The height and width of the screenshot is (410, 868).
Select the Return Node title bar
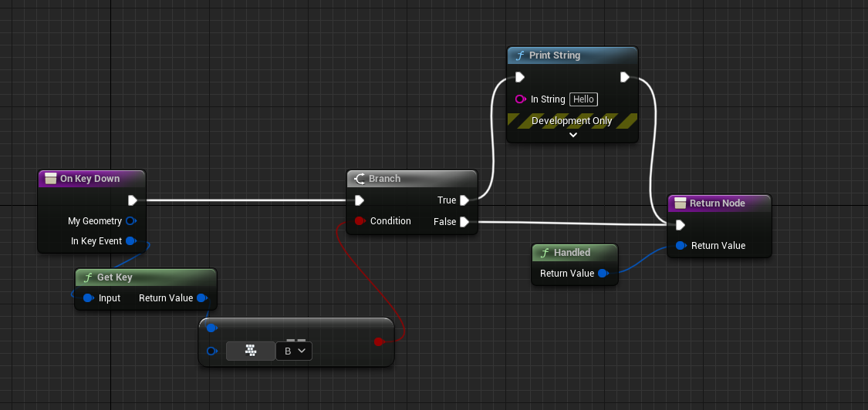(x=718, y=203)
